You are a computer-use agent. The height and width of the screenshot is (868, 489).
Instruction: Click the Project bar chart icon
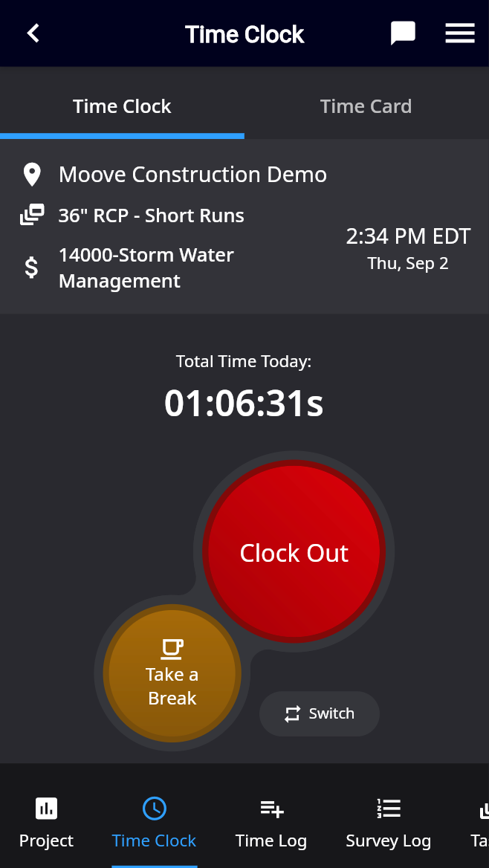click(46, 809)
